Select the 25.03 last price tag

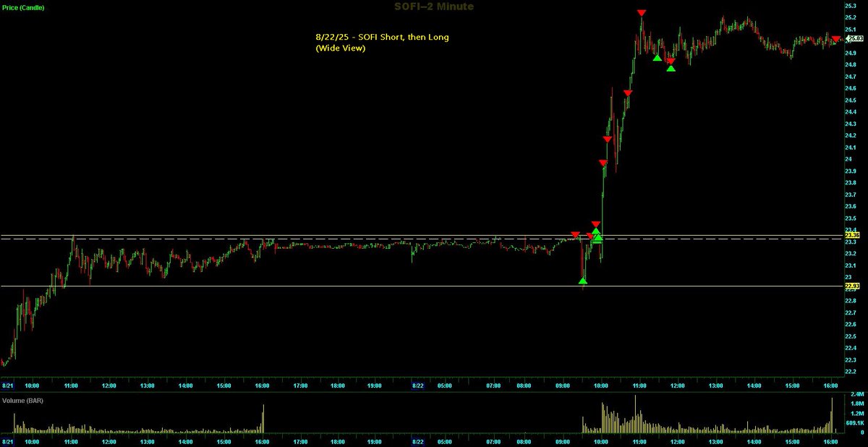pos(855,39)
